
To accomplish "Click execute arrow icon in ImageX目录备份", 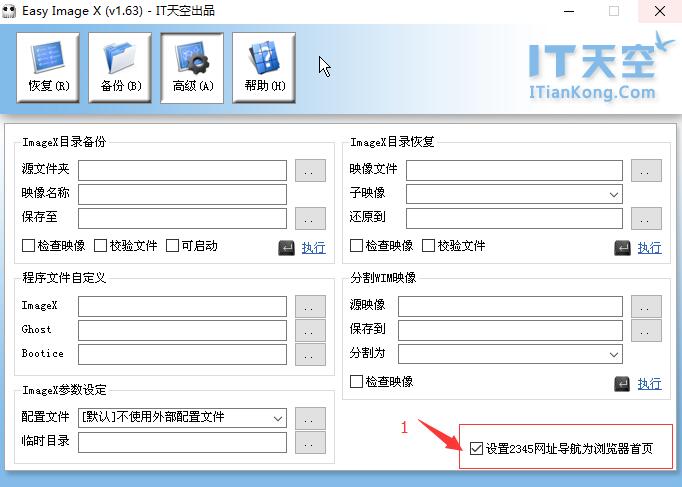I will pos(286,248).
